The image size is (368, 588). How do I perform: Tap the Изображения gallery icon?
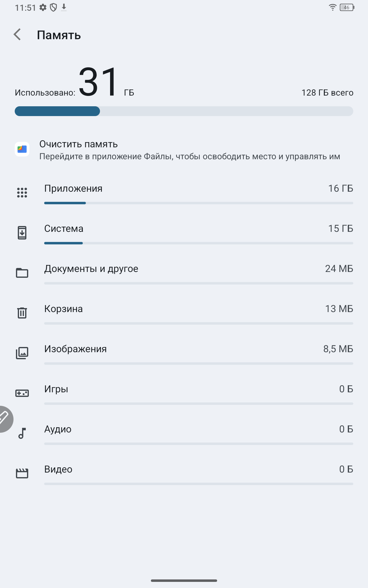22,353
